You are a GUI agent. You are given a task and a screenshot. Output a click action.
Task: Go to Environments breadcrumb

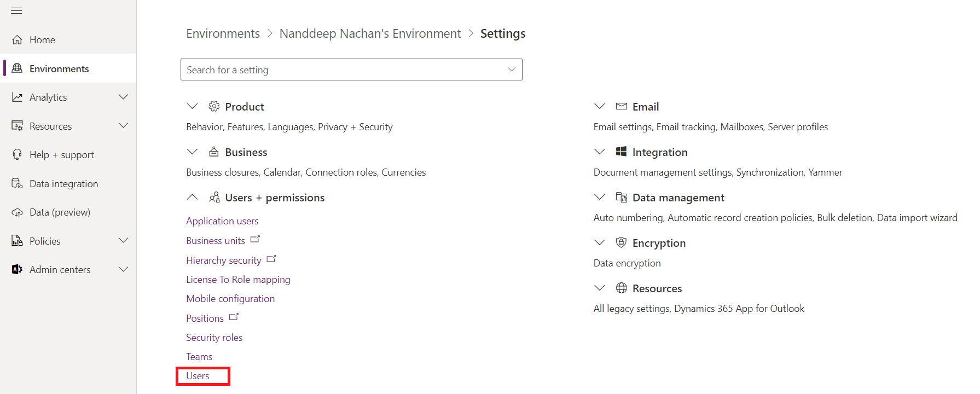tap(223, 33)
